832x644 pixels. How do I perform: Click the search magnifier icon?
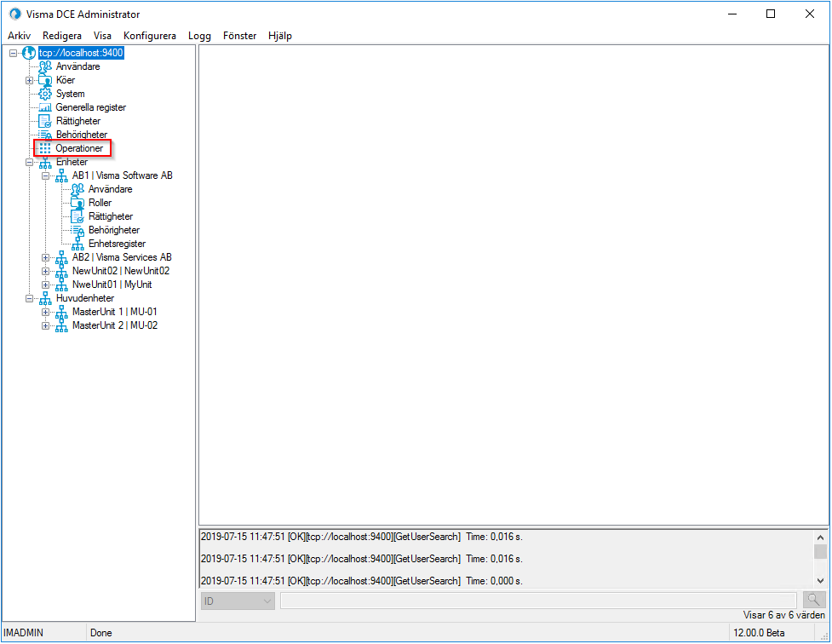pyautogui.click(x=813, y=600)
